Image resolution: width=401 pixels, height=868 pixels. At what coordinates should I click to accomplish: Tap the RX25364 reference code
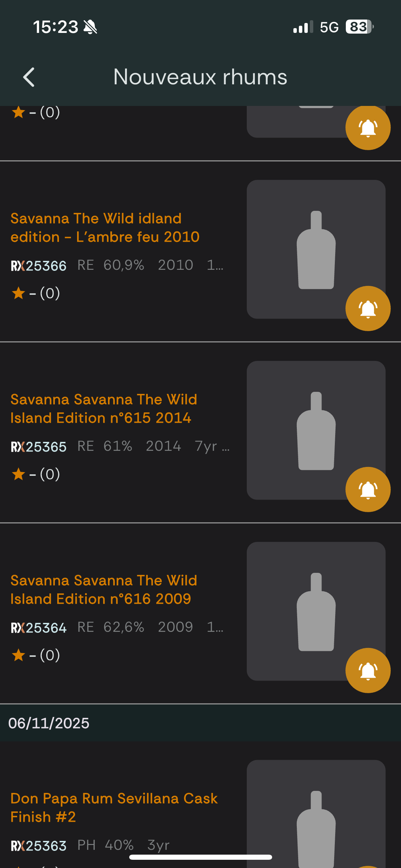click(x=39, y=628)
